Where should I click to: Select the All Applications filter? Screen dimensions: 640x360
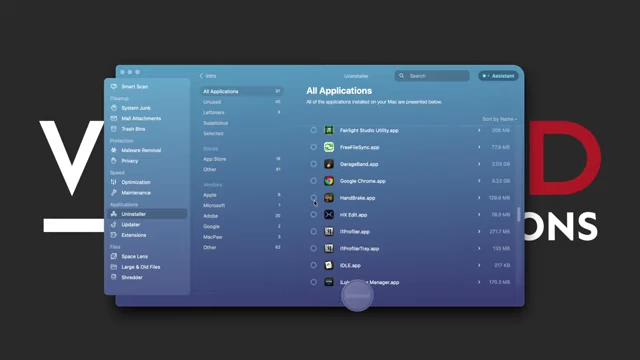242,91
